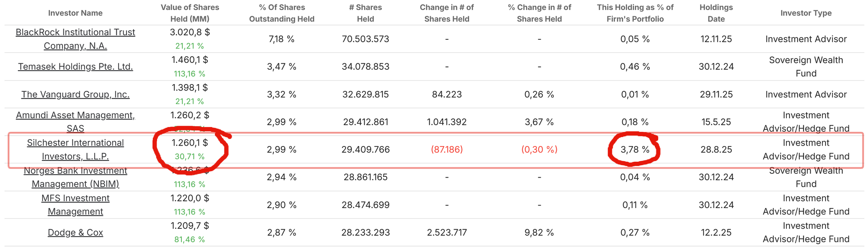Sort by the Holdings Date column
The height and width of the screenshot is (247, 868).
coord(716,13)
